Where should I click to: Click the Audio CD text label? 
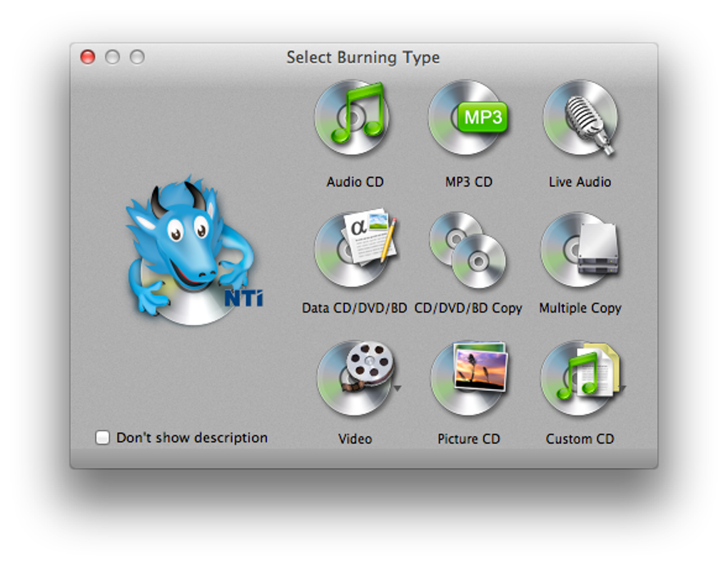click(x=355, y=181)
